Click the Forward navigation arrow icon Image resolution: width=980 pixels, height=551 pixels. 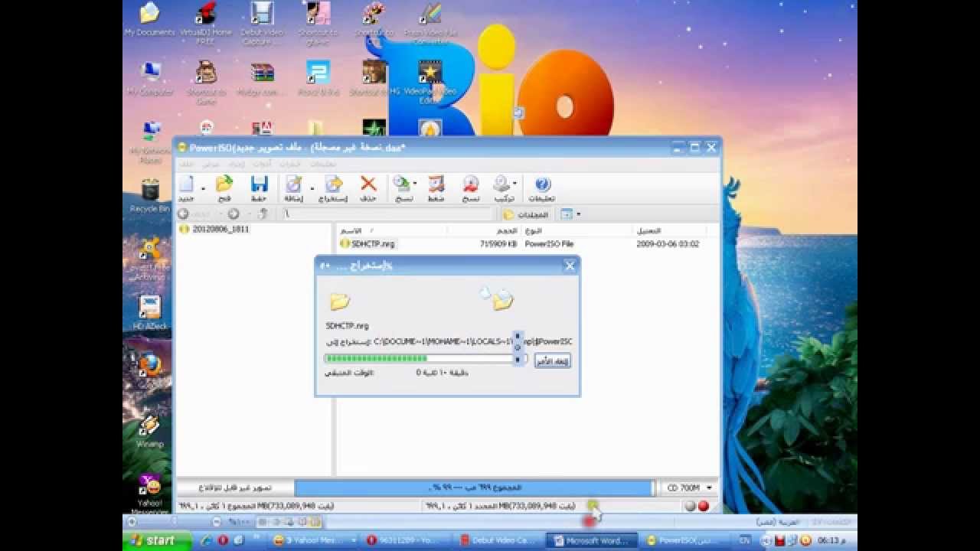tap(234, 214)
